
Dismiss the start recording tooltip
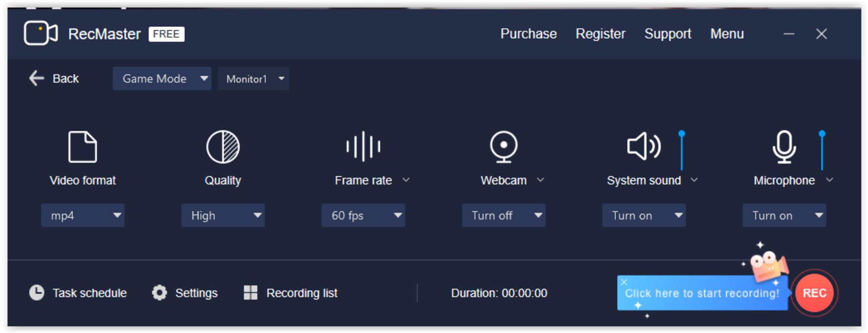tap(624, 282)
